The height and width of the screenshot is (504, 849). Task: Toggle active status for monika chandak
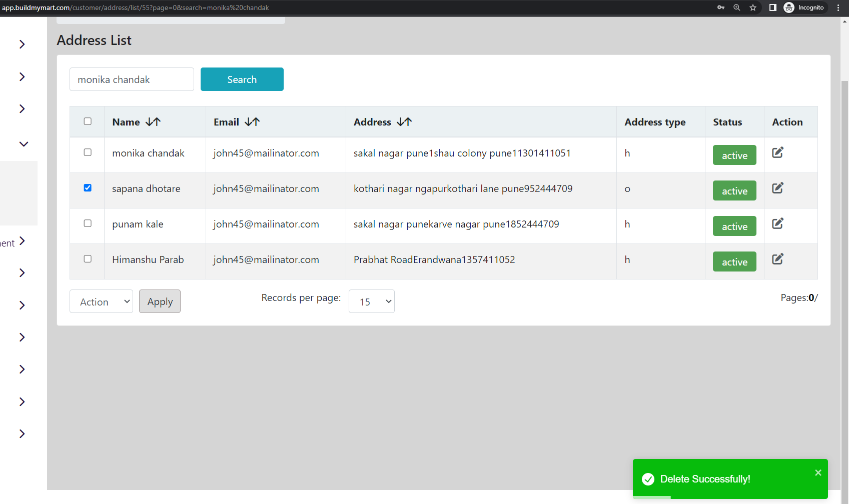tap(734, 155)
